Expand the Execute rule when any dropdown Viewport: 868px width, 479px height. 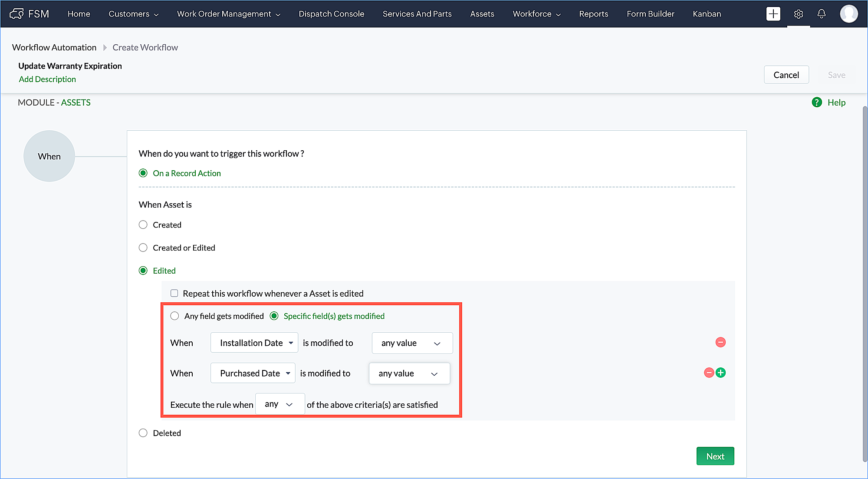pyautogui.click(x=280, y=404)
